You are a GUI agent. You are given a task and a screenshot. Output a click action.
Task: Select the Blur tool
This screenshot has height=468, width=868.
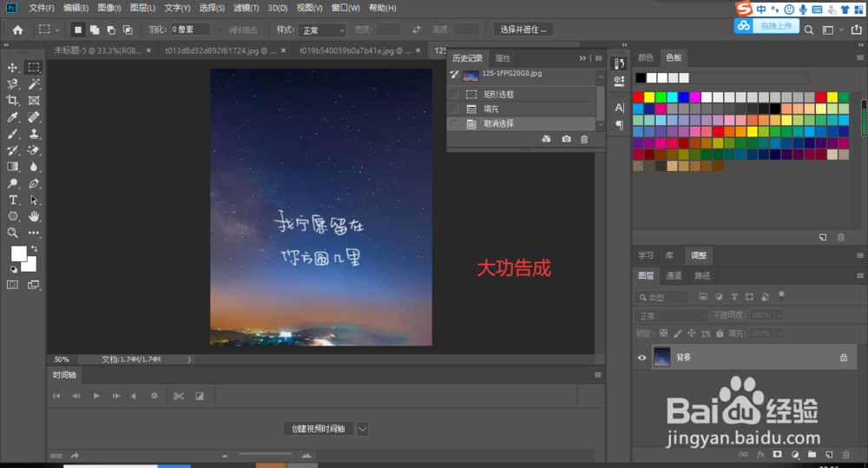point(34,167)
